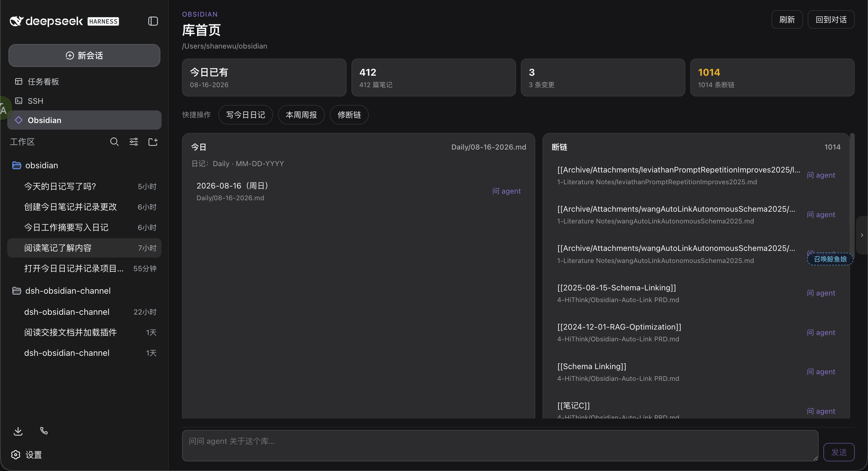Open session 创建今日笔记并记录更改
Image resolution: width=868 pixels, height=471 pixels.
[84, 207]
